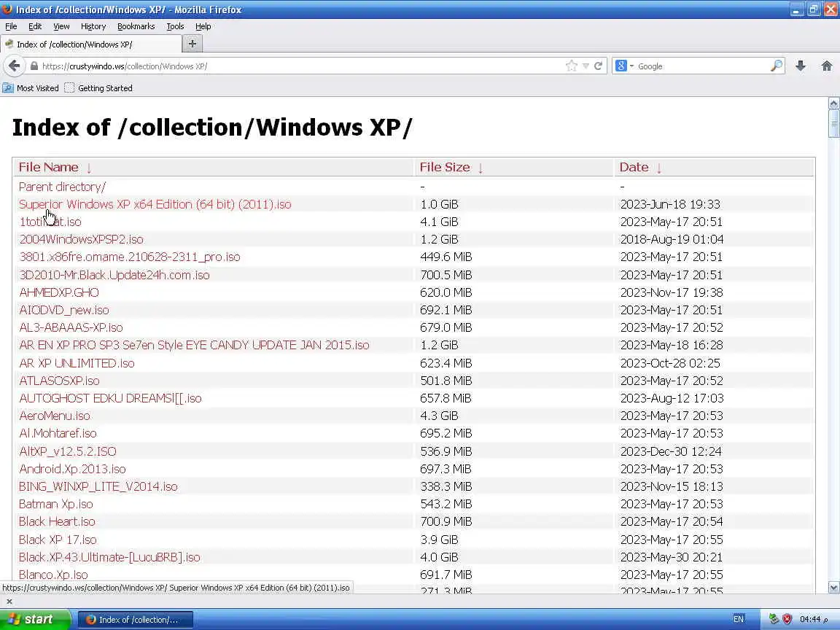840x630 pixels.
Task: Click the magnifier search icon
Action: click(x=777, y=66)
